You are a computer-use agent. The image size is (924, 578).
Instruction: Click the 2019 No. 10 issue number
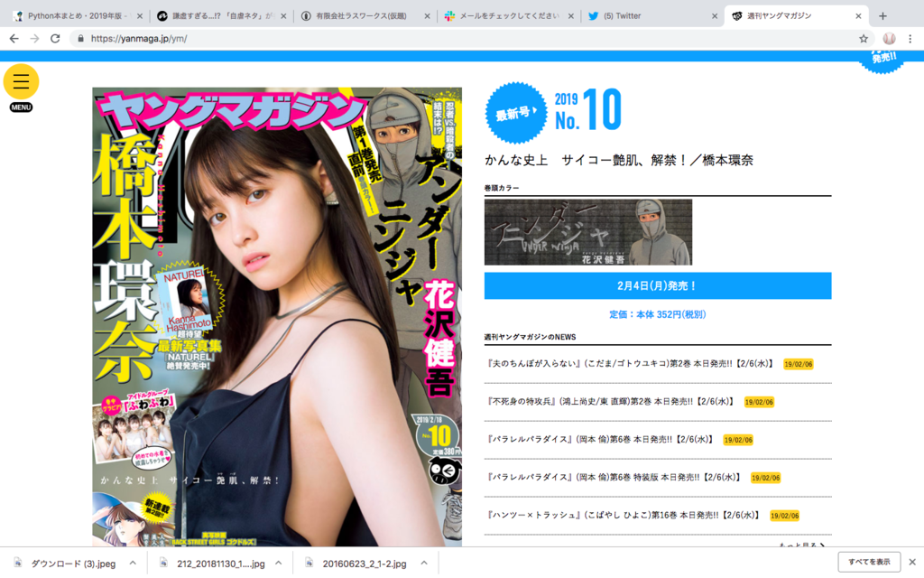tap(587, 109)
